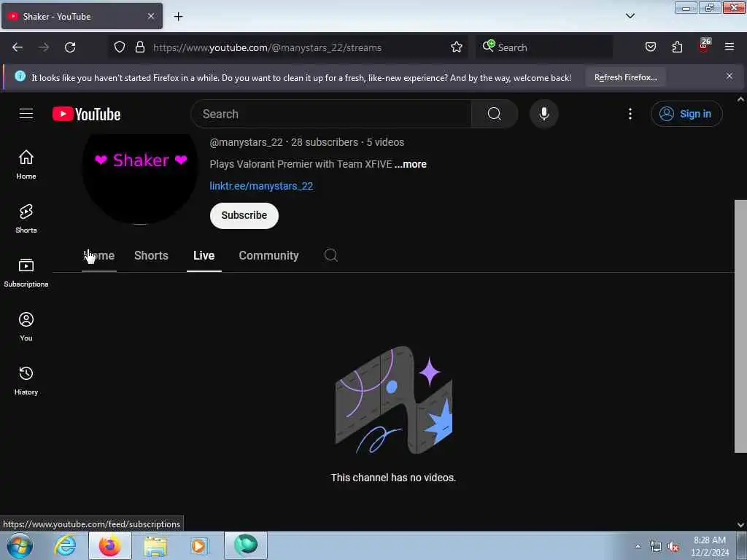Go to Home in YouTube sidebar

26,165
